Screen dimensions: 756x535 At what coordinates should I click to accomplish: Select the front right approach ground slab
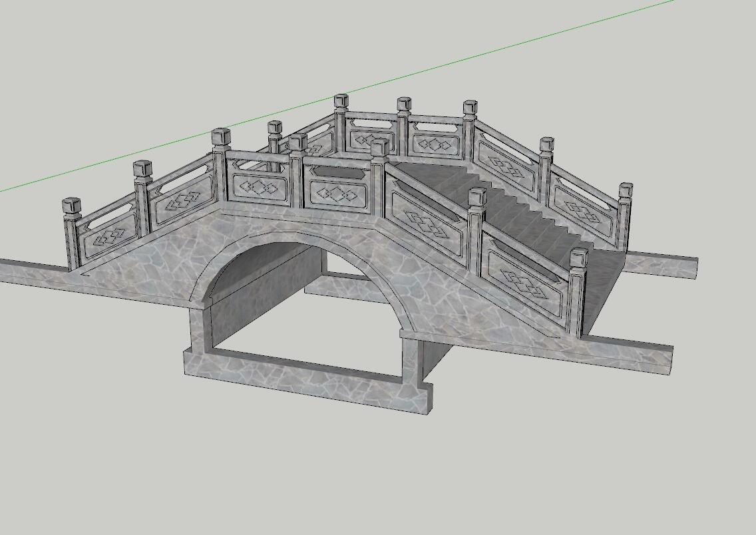(599, 351)
